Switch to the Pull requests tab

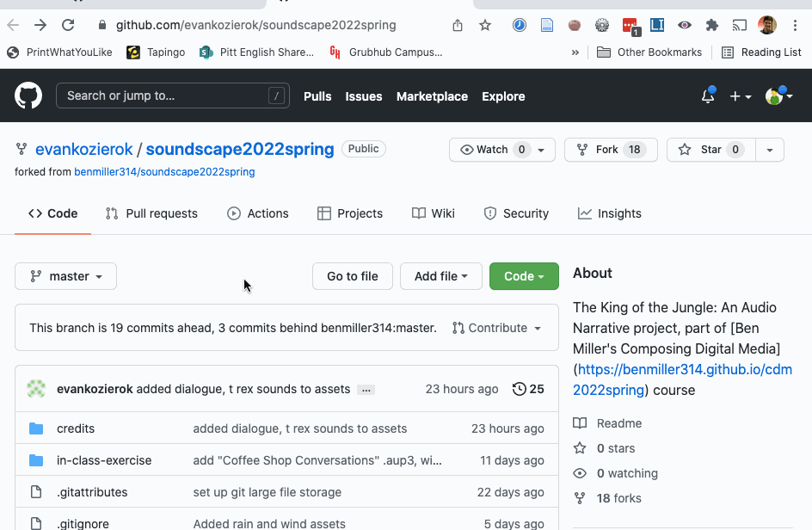151,213
